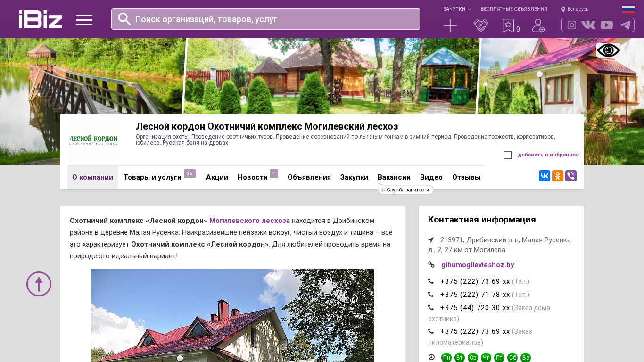Open the handshake partnership icon

(x=481, y=25)
